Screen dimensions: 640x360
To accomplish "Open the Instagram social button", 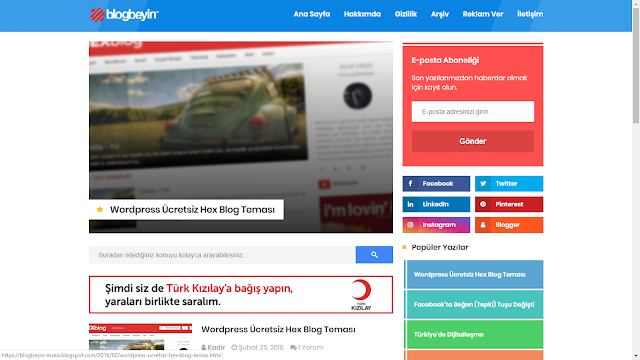I will click(436, 225).
